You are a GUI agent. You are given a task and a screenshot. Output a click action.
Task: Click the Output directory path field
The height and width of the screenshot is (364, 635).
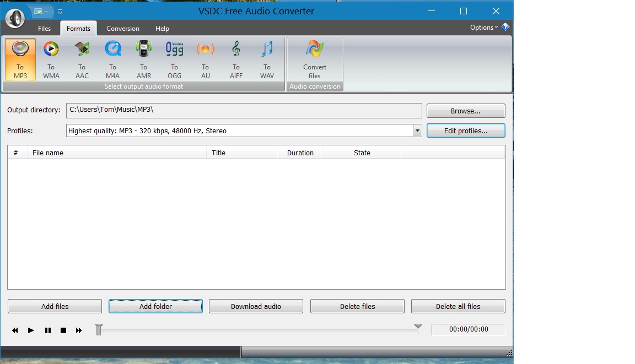[x=244, y=111]
